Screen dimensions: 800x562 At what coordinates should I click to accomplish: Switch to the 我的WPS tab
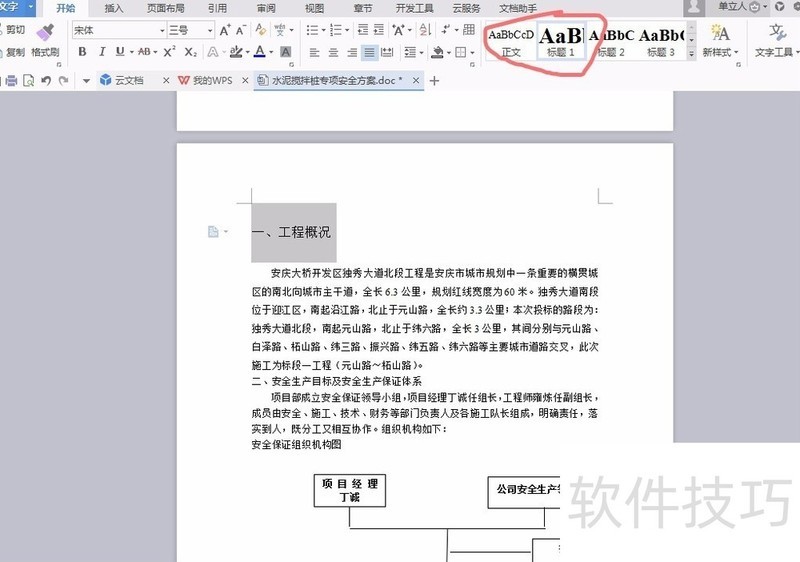point(212,81)
